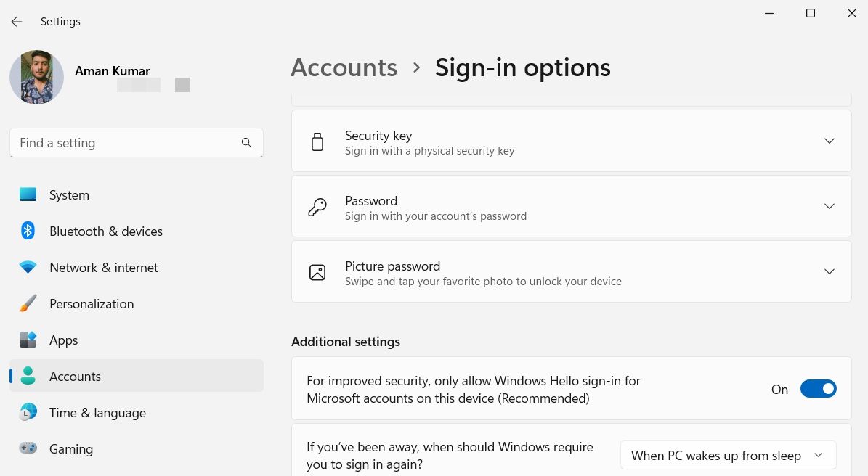The image size is (868, 476).
Task: Open Time & language settings
Action: (x=136, y=412)
